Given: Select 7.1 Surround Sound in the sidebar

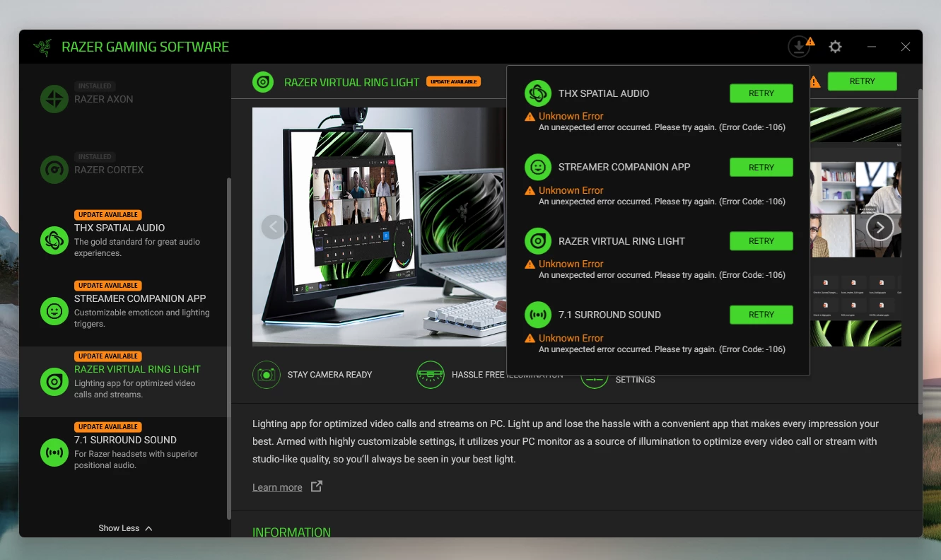Looking at the screenshot, I should coord(123,453).
